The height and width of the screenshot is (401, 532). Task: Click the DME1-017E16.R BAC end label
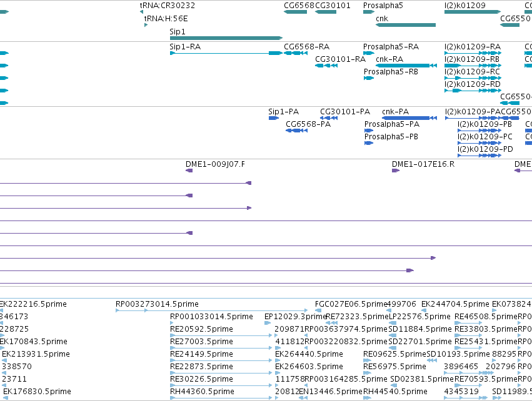point(423,164)
